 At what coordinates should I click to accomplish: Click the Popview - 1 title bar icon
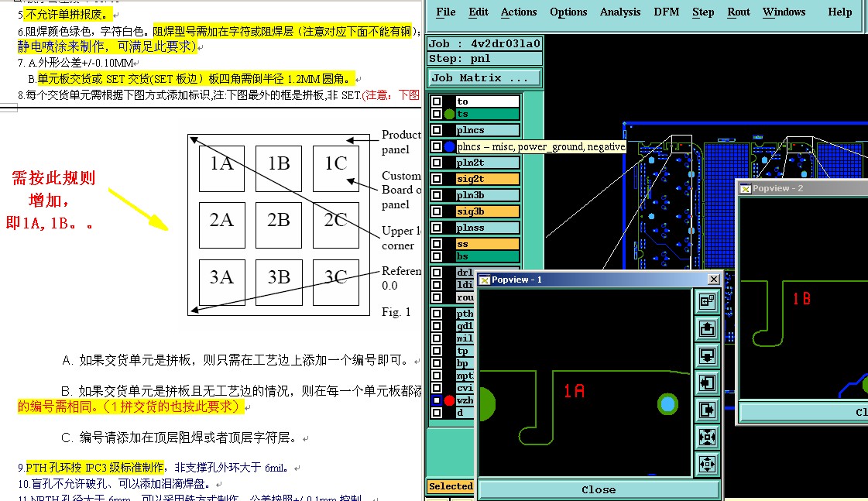pos(485,280)
